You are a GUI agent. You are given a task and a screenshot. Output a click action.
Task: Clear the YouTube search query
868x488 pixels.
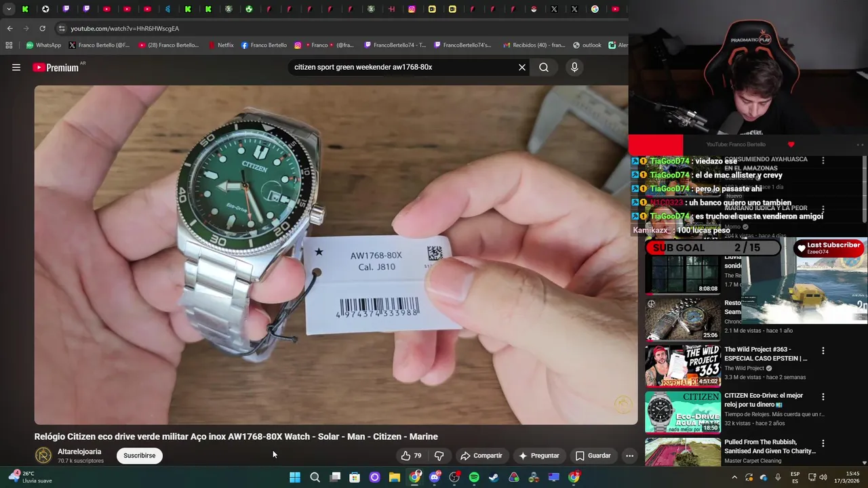[x=522, y=67]
